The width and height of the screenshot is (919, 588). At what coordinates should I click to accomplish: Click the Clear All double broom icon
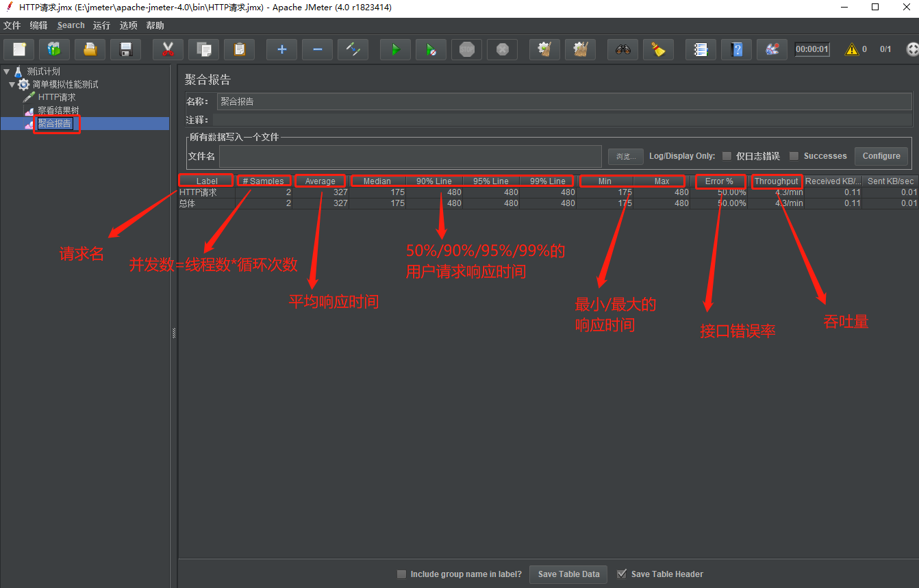pyautogui.click(x=580, y=49)
